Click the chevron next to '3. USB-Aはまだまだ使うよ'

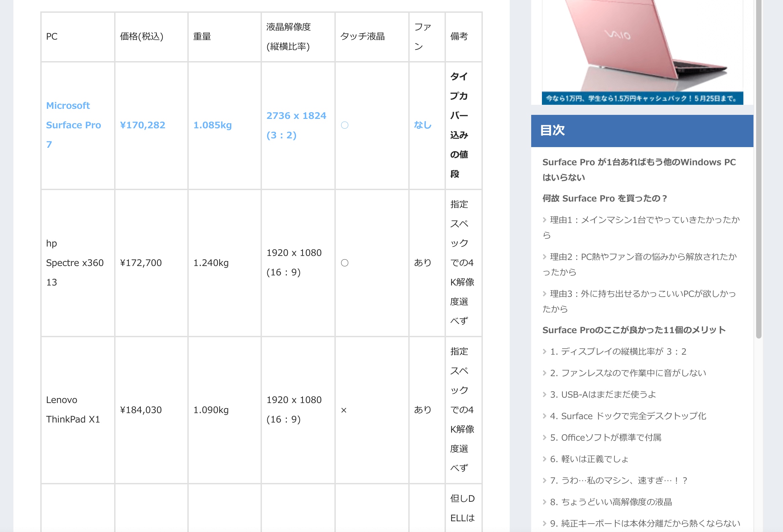(x=545, y=395)
